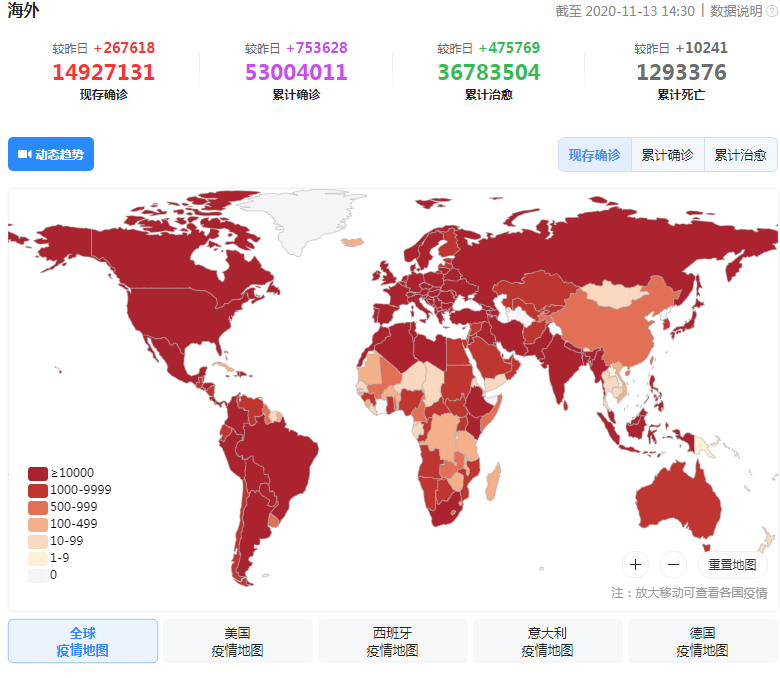Zoom out the map with minus button

tap(674, 565)
